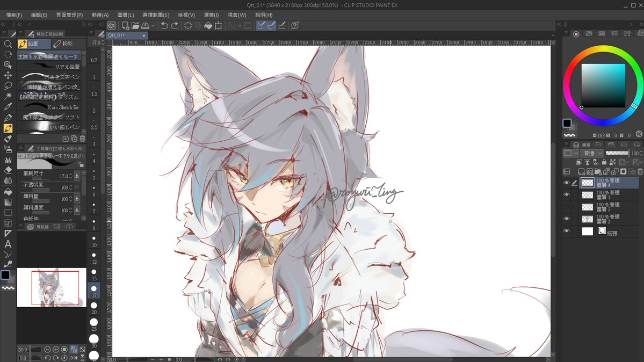Select the Eyedropper tool

8,106
